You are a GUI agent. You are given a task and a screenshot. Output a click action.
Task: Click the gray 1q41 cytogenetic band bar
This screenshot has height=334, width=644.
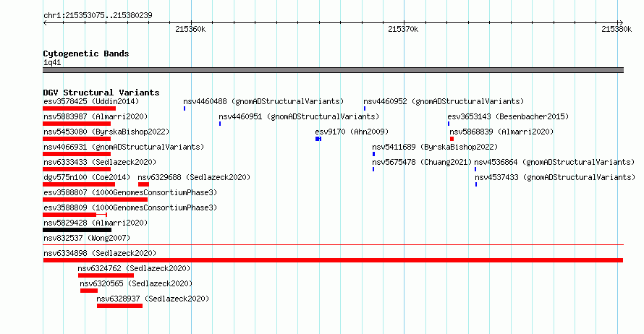333,70
